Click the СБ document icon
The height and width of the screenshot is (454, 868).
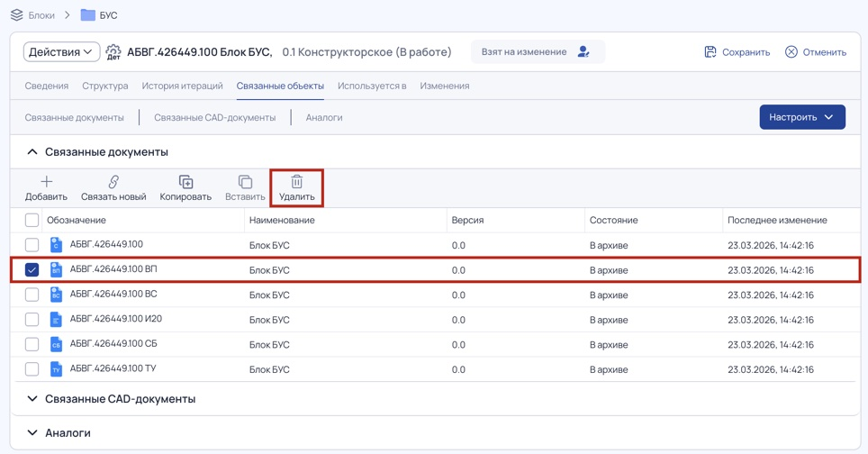56,344
